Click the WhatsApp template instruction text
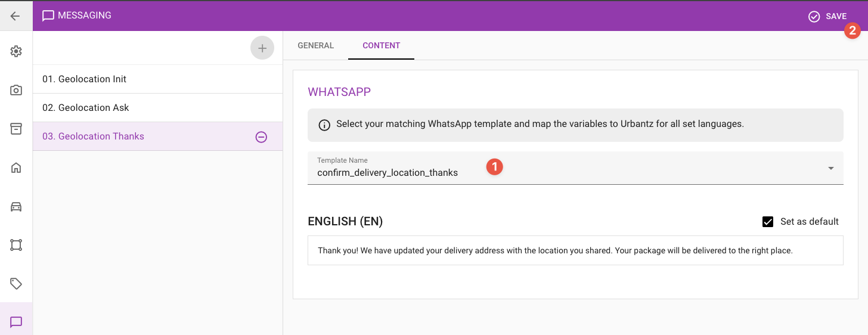 [540, 125]
